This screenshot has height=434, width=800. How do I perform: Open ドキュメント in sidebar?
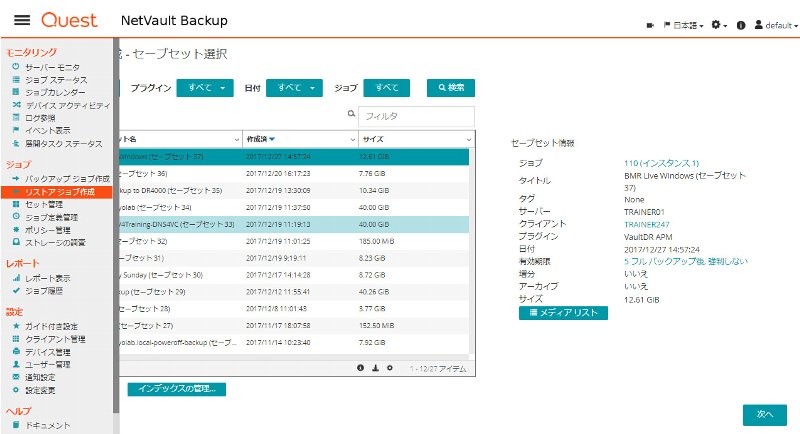(48, 425)
